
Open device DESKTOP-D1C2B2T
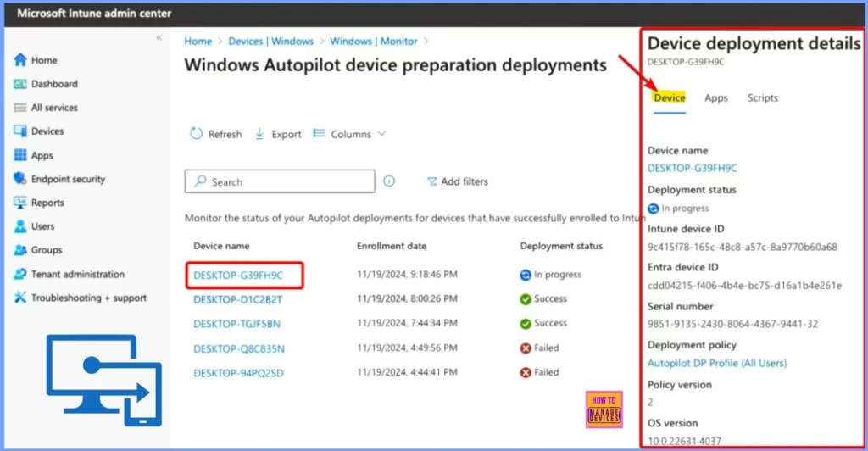[237, 299]
